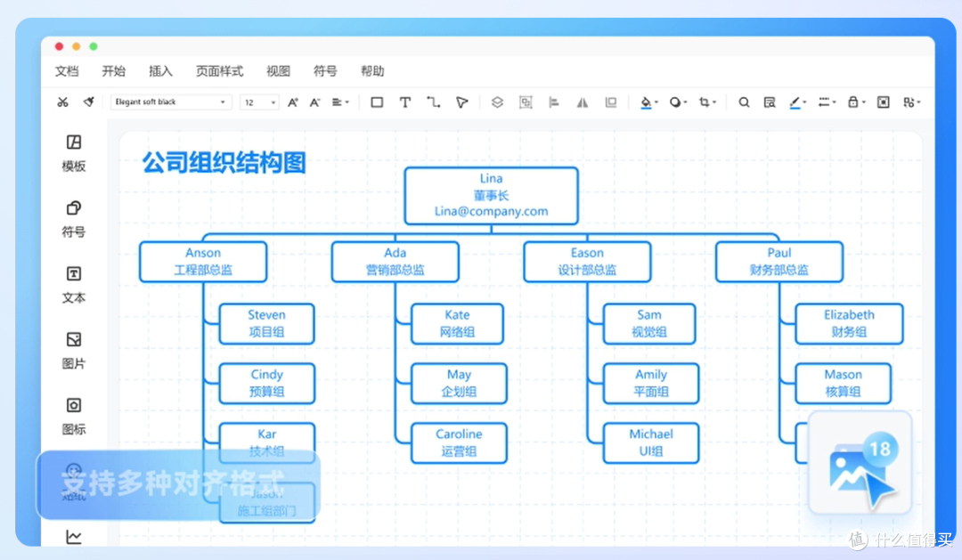Viewport: 962px width, 560px height.
Task: Select the Text tool in toolbar
Action: click(x=405, y=101)
